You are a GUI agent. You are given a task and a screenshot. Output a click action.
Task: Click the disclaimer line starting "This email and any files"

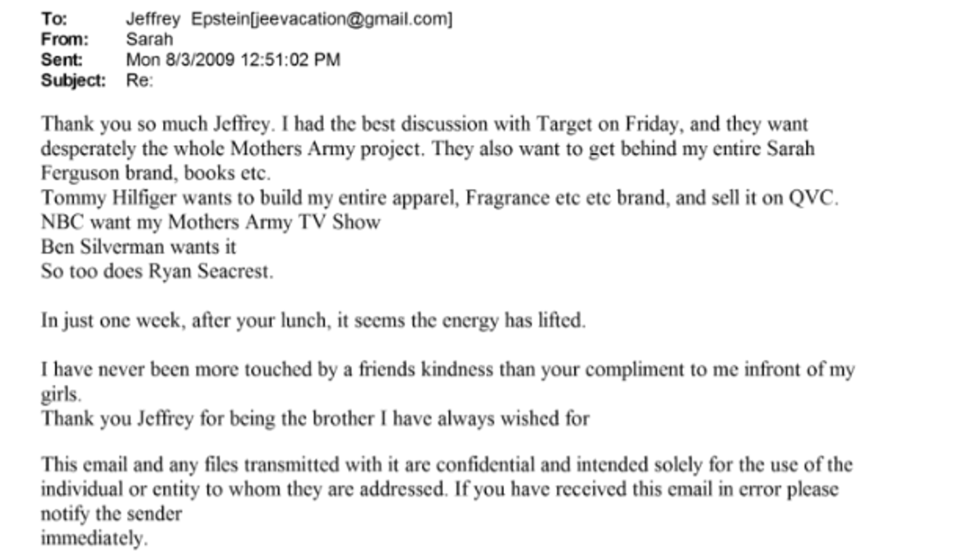point(446,465)
